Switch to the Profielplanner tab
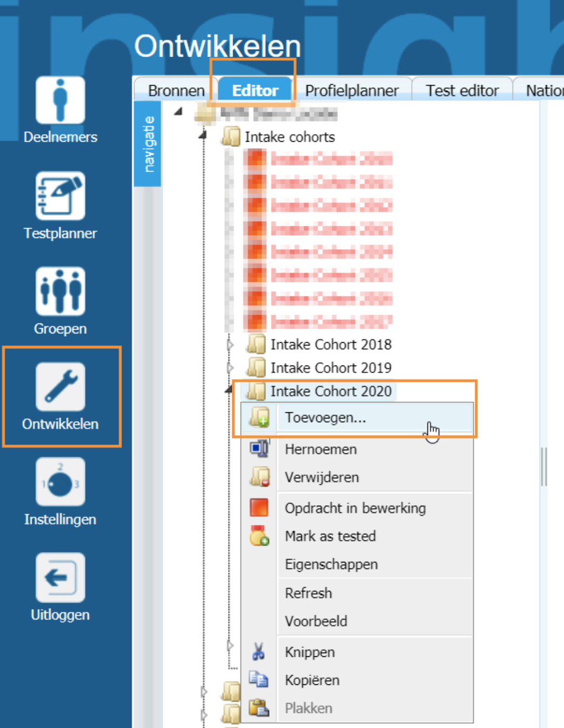 tap(352, 91)
